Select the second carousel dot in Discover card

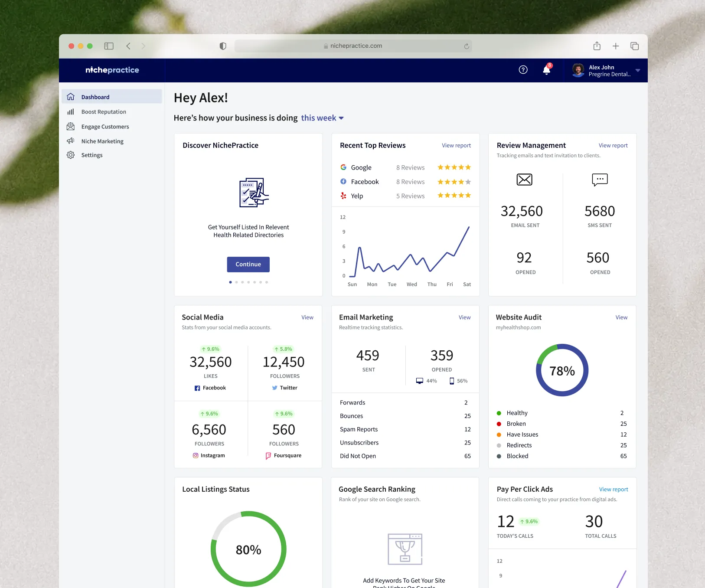(x=236, y=282)
